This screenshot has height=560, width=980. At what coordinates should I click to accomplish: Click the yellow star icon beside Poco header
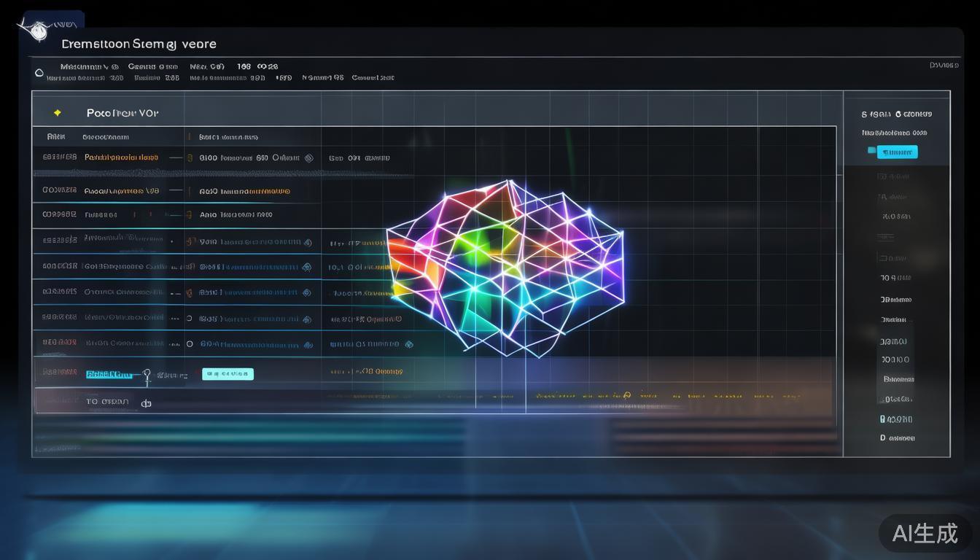[x=57, y=113]
